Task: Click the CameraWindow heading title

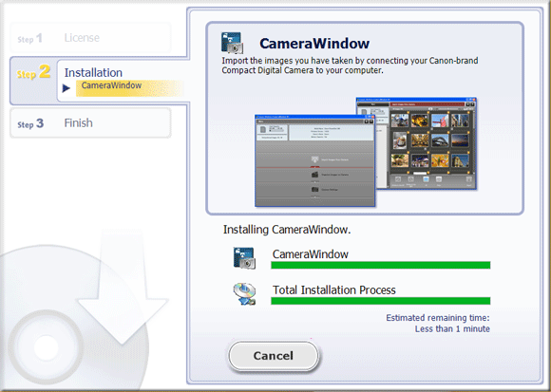Action: (314, 43)
